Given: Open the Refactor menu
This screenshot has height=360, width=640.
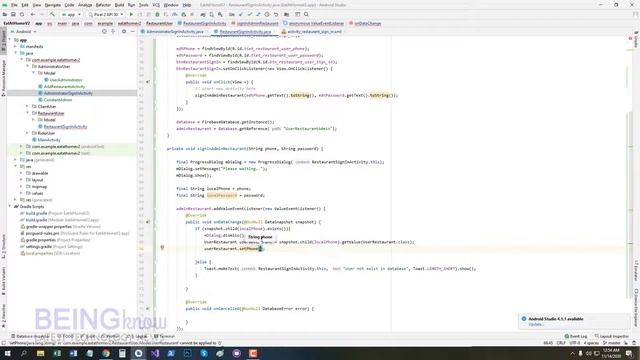Looking at the screenshot, I should (103, 5).
